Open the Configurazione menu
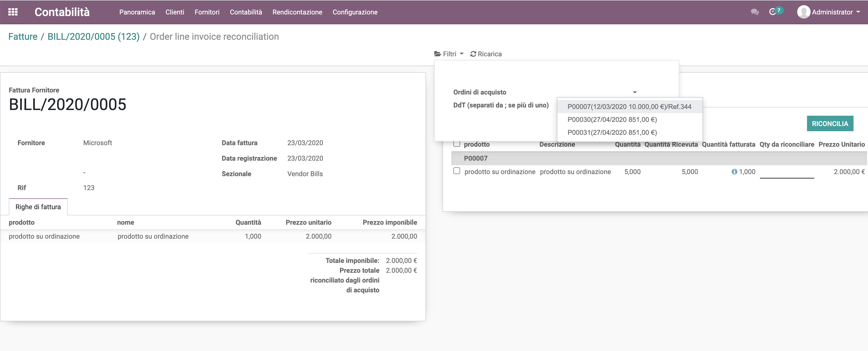 tap(355, 12)
